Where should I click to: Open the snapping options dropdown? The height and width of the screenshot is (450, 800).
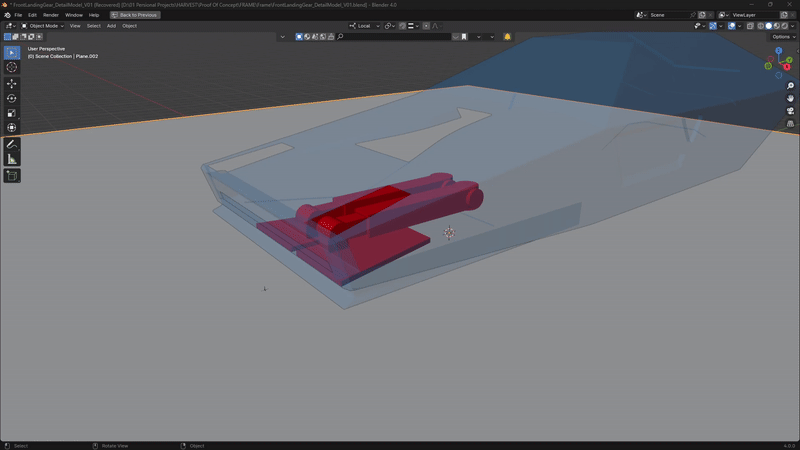[413, 26]
